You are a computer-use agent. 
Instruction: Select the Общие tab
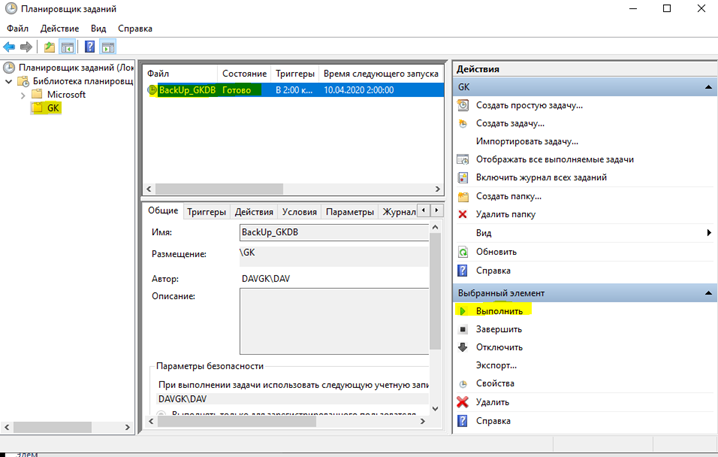(163, 211)
